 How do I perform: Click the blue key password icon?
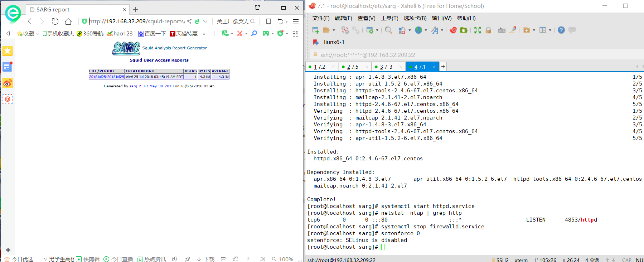[254, 33]
